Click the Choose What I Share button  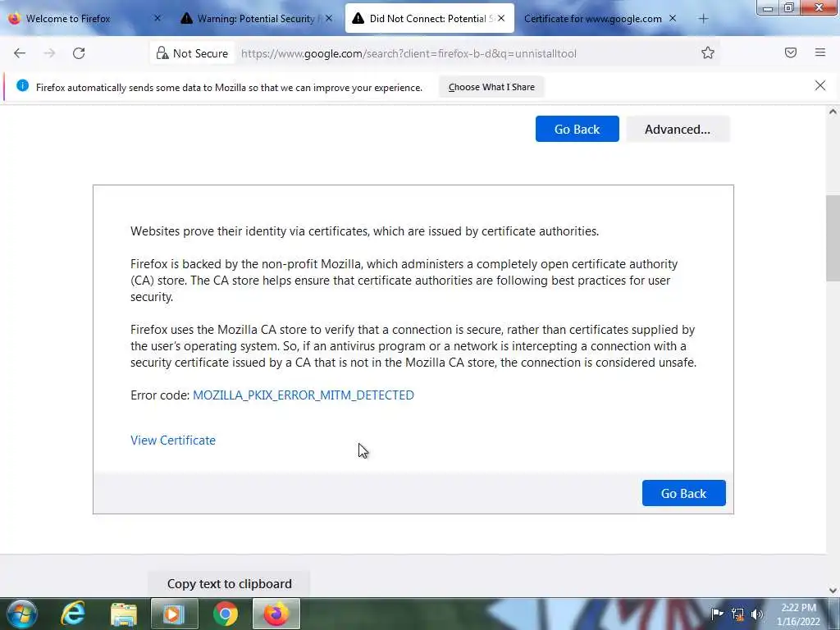[491, 87]
